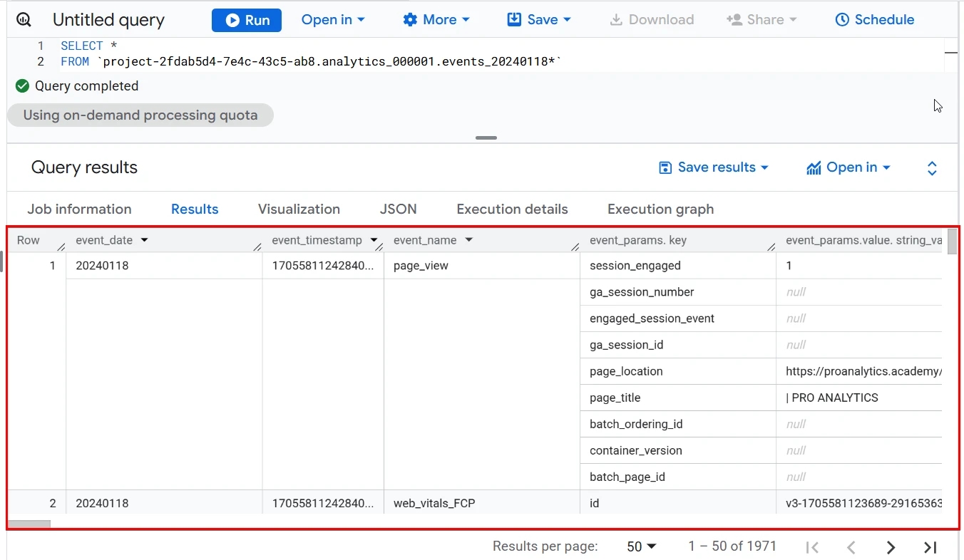Screen dimensions: 964x560
Task: Click the batch_ordering_id key cell
Action: tap(678, 424)
